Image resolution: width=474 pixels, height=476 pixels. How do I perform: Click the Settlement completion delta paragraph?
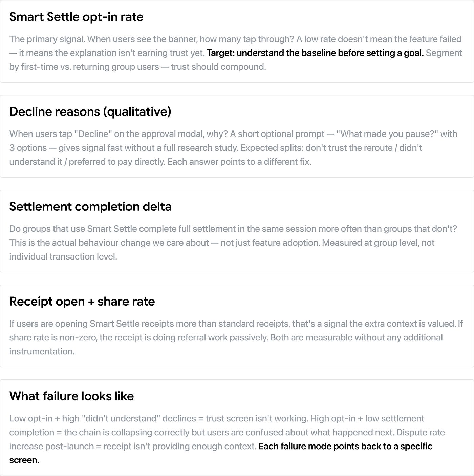[x=233, y=243]
